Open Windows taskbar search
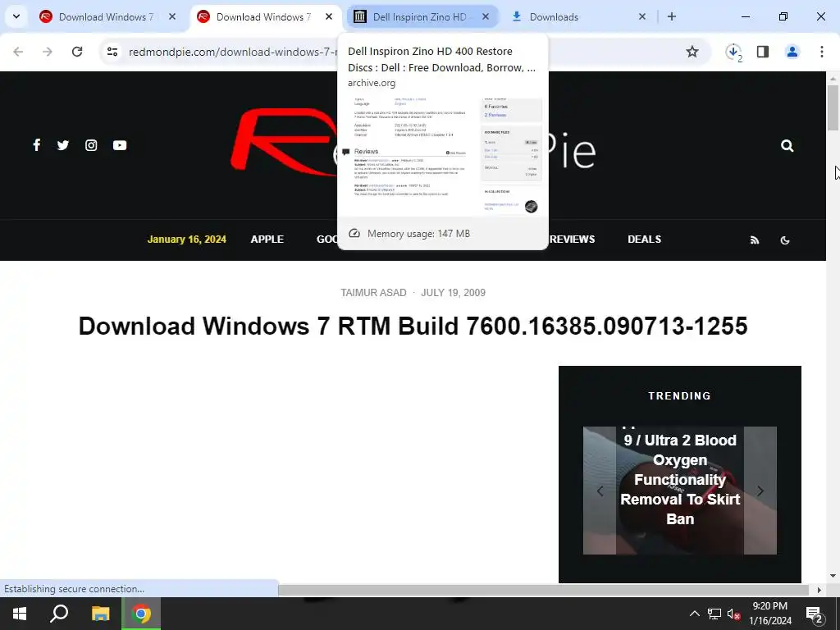 [x=59, y=614]
